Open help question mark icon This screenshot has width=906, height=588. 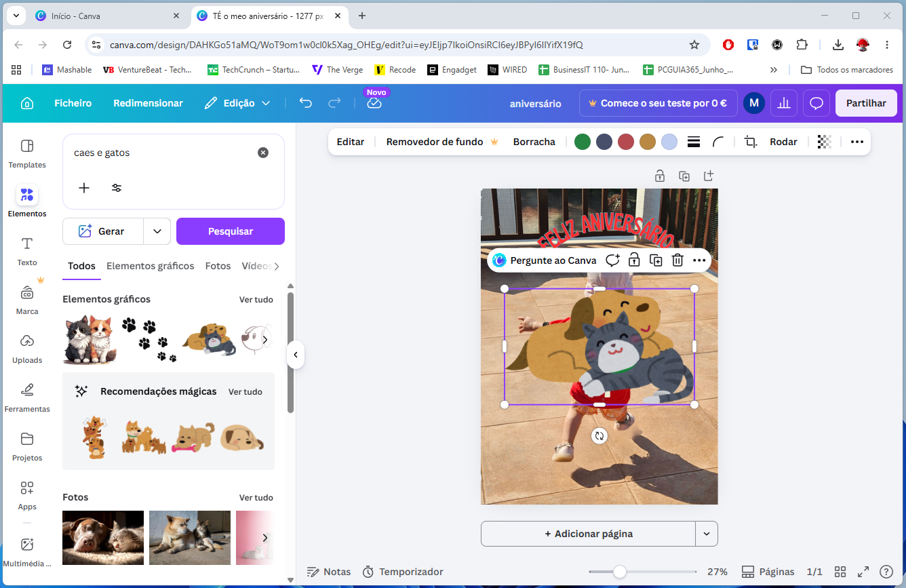point(886,572)
